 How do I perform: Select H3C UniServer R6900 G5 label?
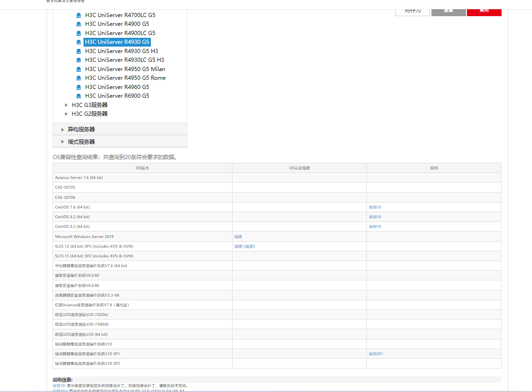[x=117, y=95]
